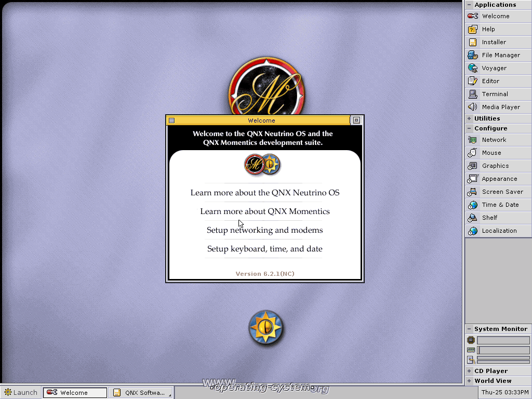The image size is (532, 399).
Task: Open Learn more about QNX Momentics link
Action: 264,211
